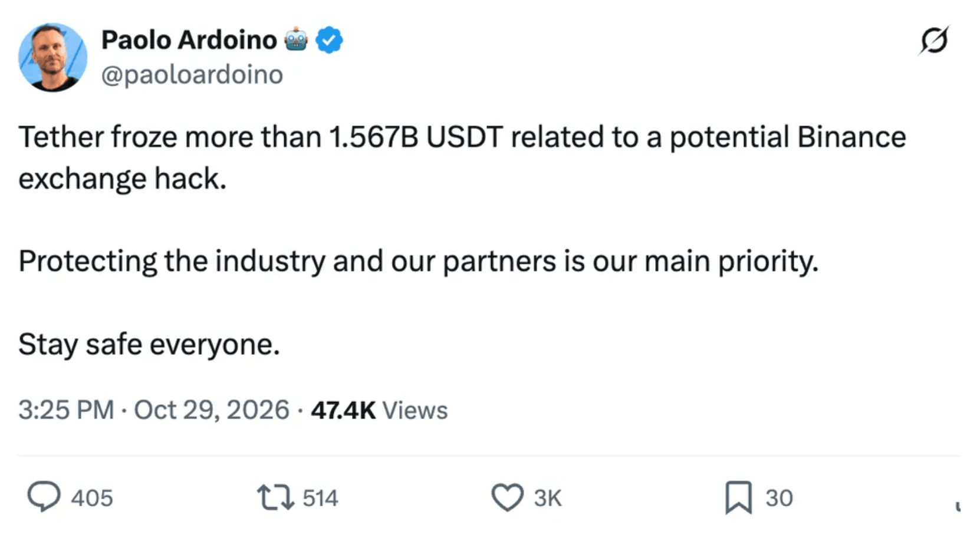Open the 3:25 PM timestamp link

tap(66, 410)
